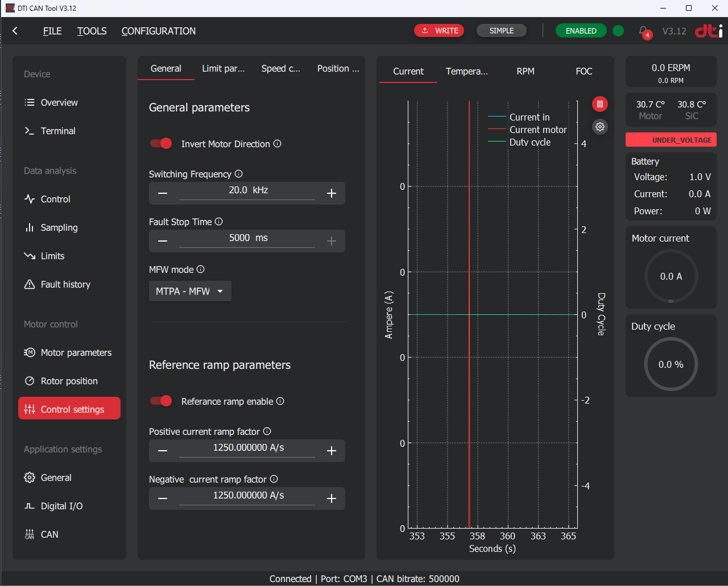Click the Battery Voltage 1.0 V value

pos(700,177)
